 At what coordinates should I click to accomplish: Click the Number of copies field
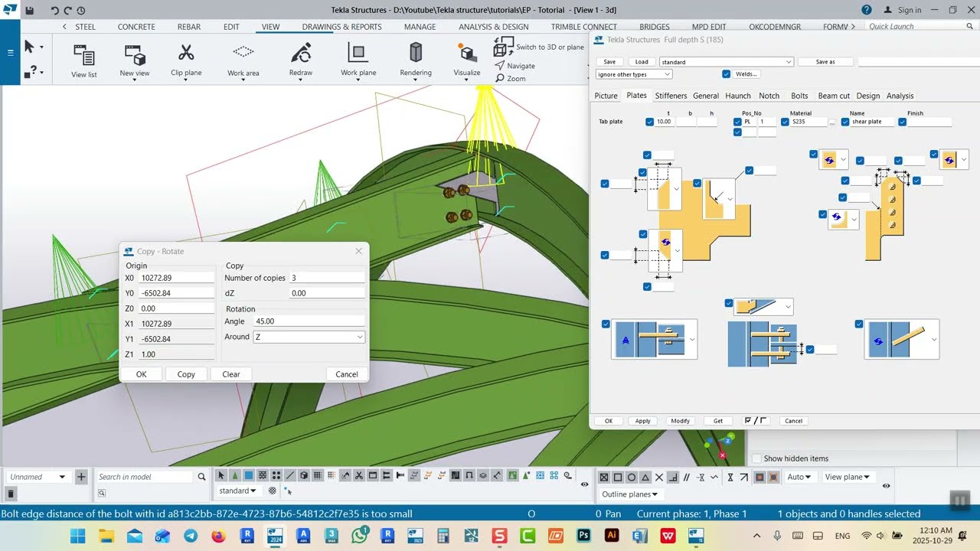tap(327, 278)
